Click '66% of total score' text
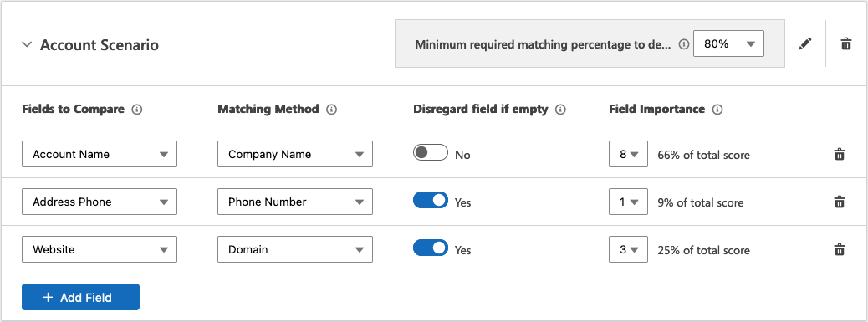 703,155
